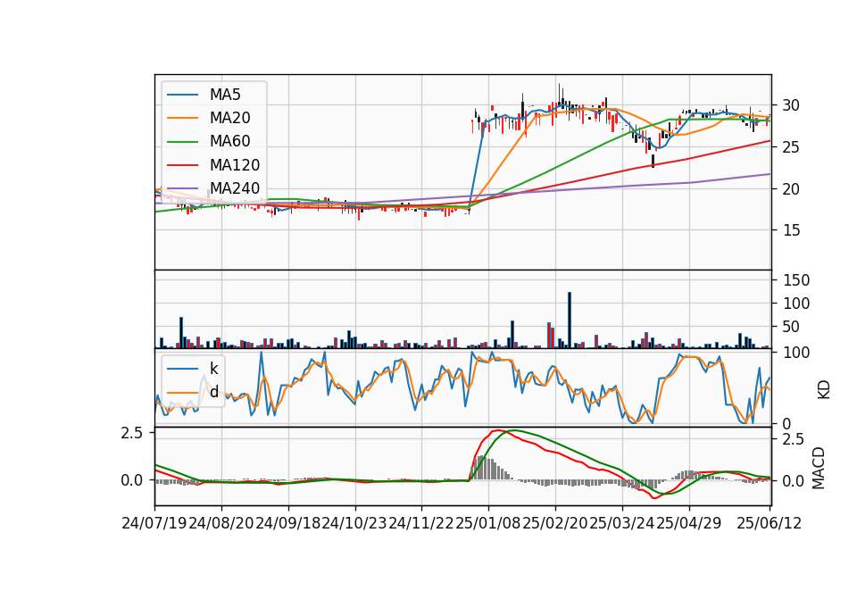Screen dimensions: 857x616
Task: Click the red MA120 legend line sample
Action: (x=182, y=165)
